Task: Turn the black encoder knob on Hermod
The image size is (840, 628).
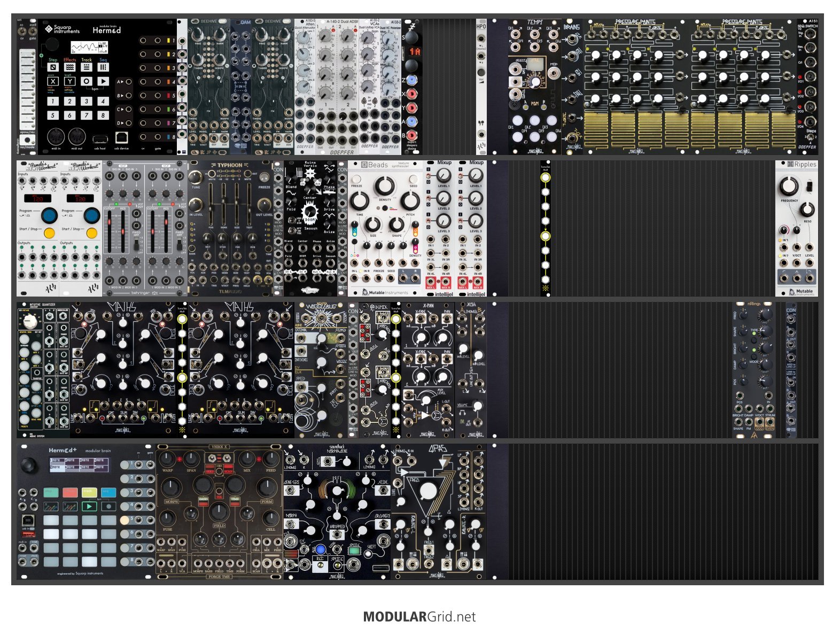Action: [52, 44]
